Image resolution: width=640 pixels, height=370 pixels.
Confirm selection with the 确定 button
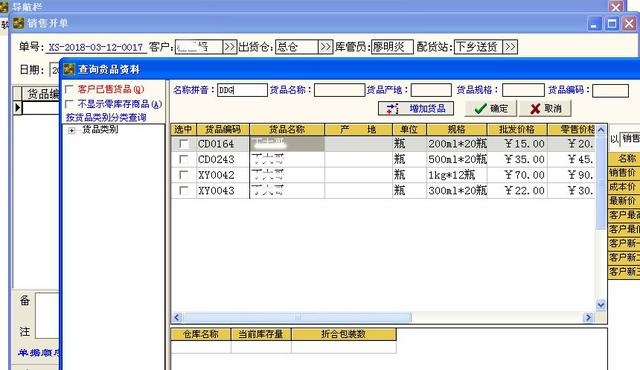[x=491, y=109]
